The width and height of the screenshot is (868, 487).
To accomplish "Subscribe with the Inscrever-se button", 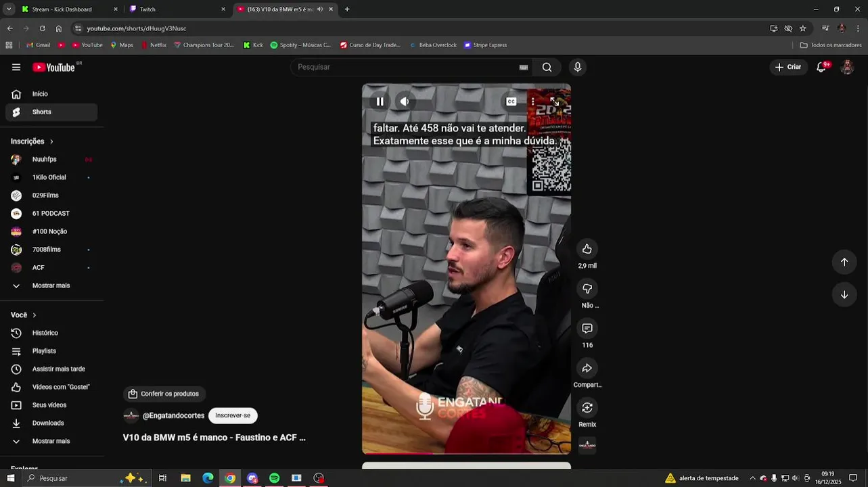I will (233, 415).
